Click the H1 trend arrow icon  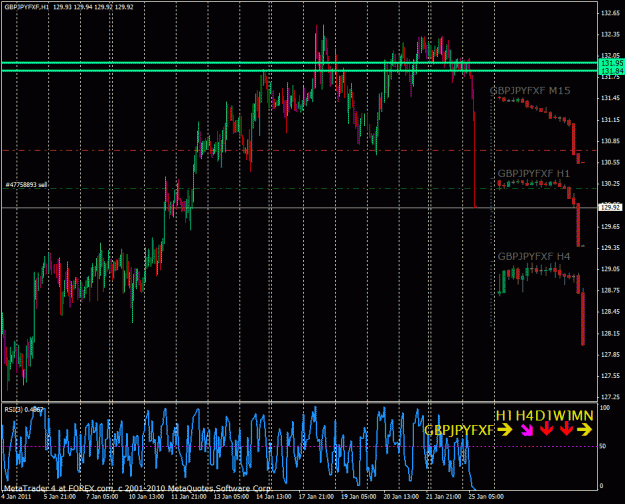(505, 430)
